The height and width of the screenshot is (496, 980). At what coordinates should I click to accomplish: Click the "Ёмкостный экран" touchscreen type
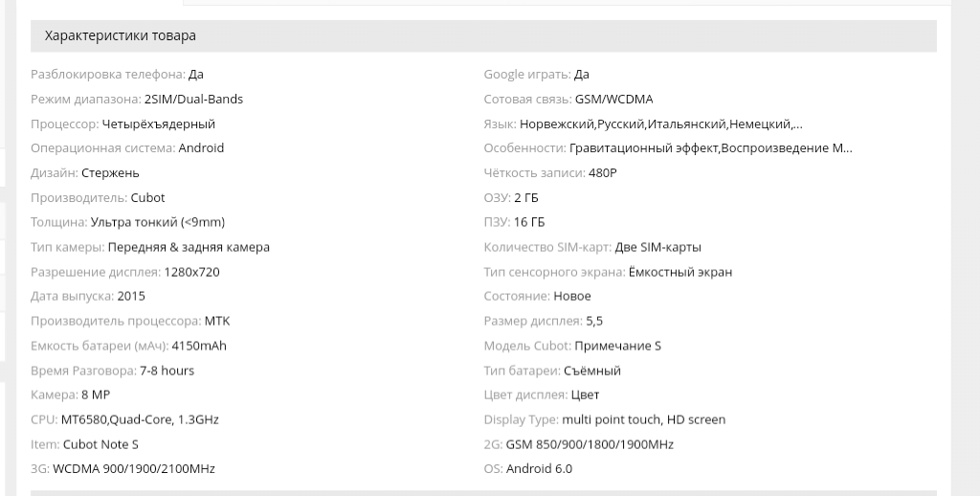point(680,272)
